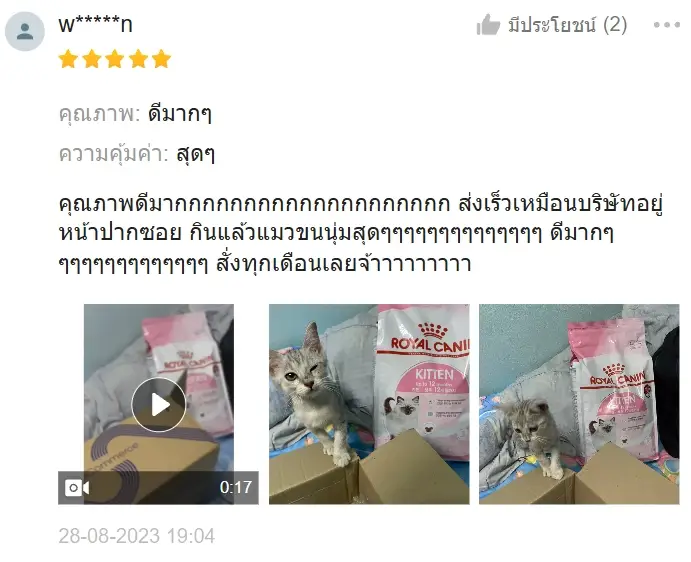Image resolution: width=691 pixels, height=562 pixels.
Task: Open the three-dots more options menu
Action: [x=667, y=25]
